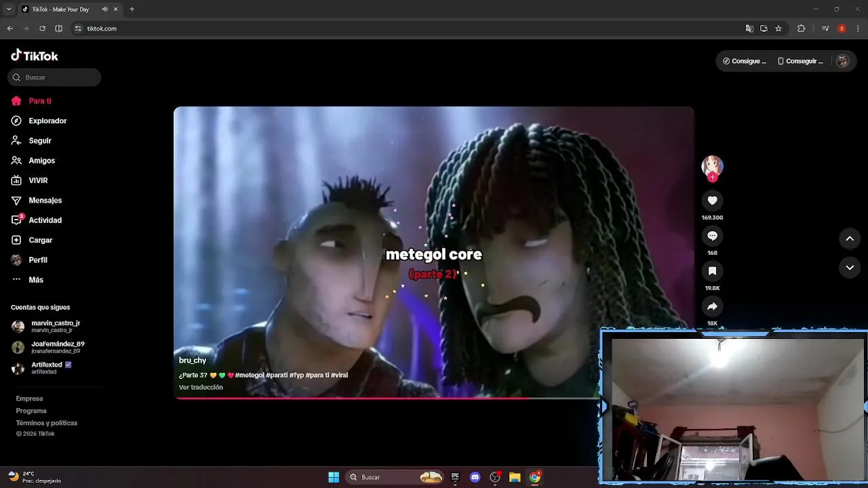The height and width of the screenshot is (488, 868).
Task: Click the #parati hashtag
Action: [277, 375]
